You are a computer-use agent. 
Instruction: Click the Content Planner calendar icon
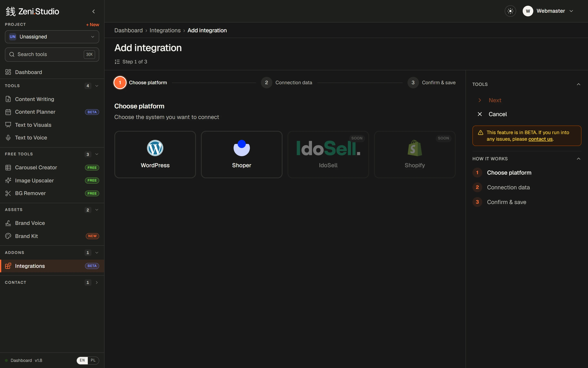pyautogui.click(x=8, y=112)
